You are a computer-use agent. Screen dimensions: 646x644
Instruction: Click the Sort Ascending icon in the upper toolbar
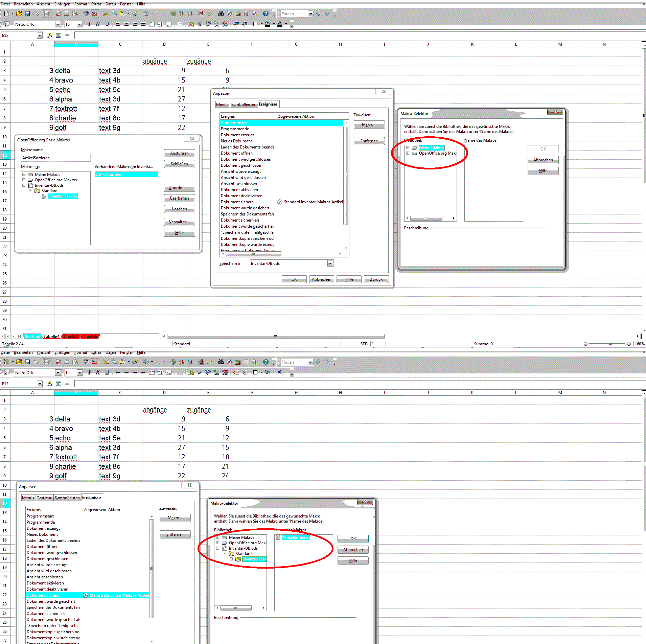click(x=182, y=14)
